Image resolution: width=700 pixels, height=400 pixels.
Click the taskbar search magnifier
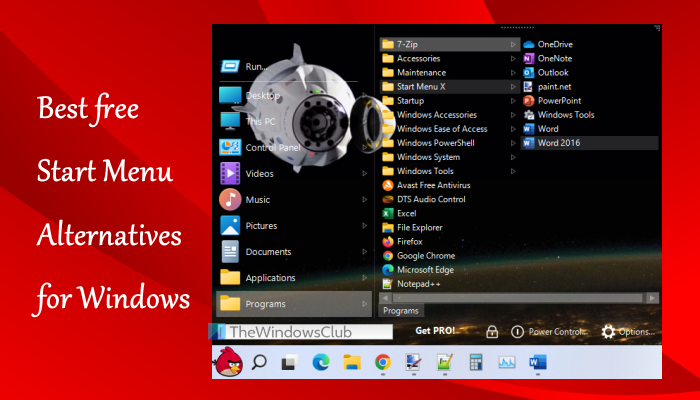[259, 362]
